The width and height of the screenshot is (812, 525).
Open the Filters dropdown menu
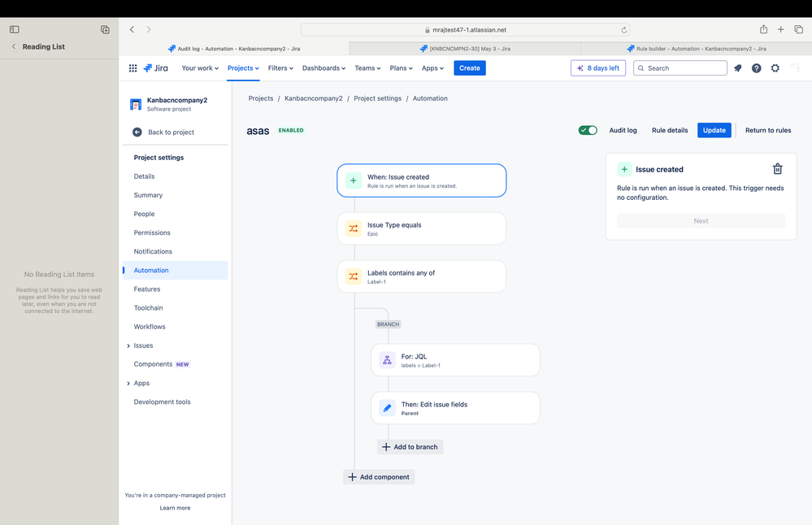(280, 67)
